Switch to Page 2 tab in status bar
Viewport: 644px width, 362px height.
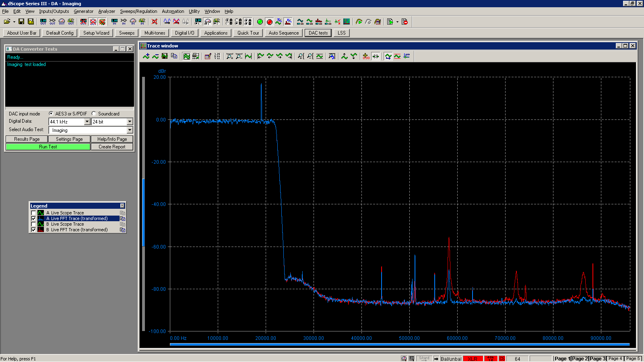pos(580,359)
